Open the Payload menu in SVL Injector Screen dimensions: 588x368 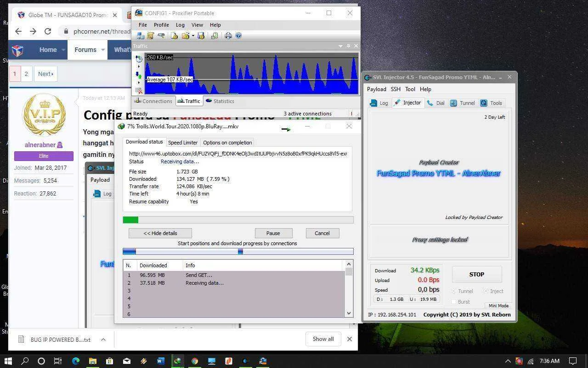click(376, 89)
